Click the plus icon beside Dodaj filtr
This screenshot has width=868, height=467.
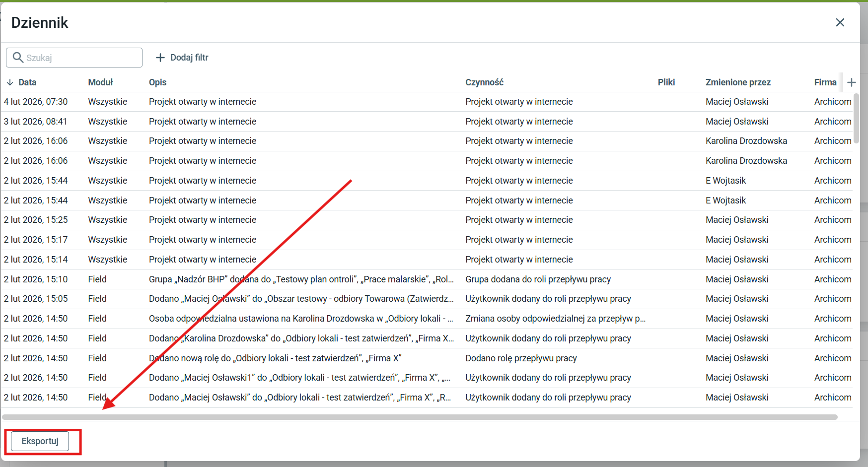(160, 58)
